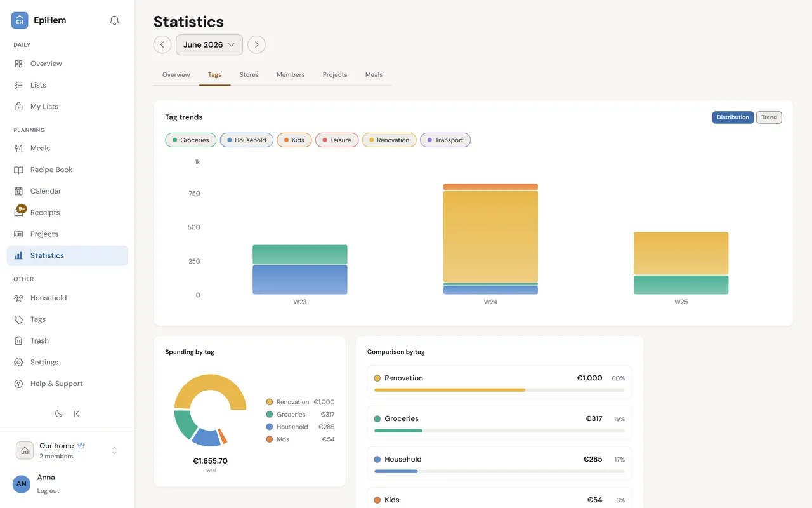Click the Calendar icon in sidebar
This screenshot has width=812, height=508.
pyautogui.click(x=18, y=191)
